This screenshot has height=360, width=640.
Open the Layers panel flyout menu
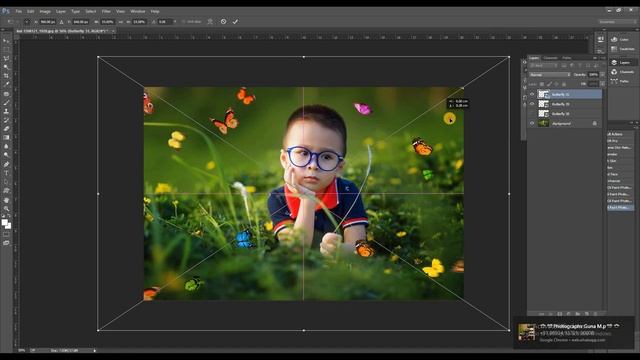coord(603,58)
